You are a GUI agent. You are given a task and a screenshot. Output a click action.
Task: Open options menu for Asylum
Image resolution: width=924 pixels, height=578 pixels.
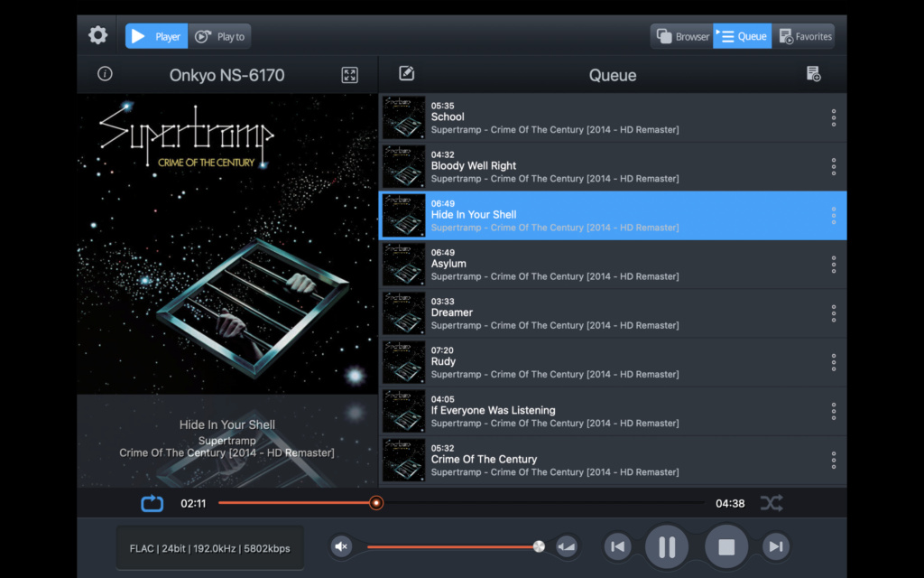(833, 265)
